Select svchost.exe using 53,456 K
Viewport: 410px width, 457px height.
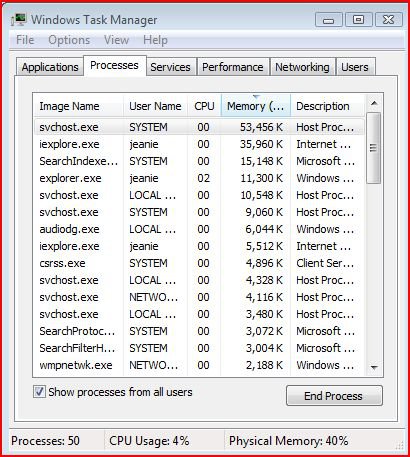[199, 127]
